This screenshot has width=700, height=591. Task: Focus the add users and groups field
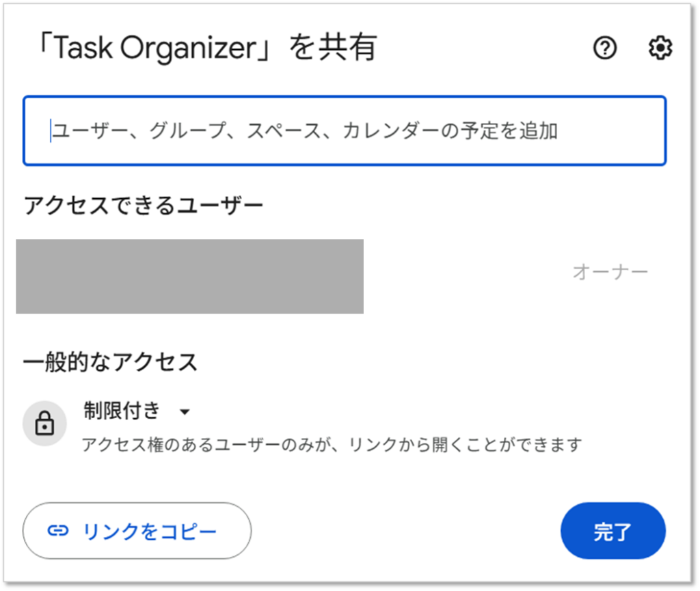345,130
